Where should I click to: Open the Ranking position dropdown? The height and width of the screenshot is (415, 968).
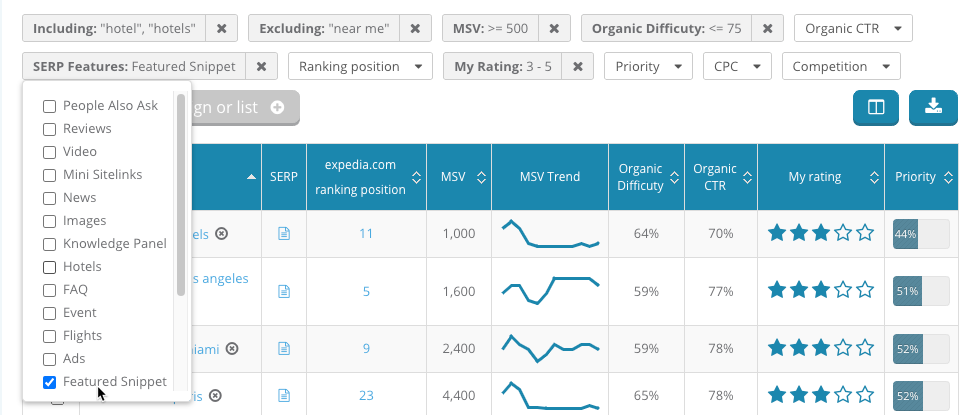pos(361,67)
